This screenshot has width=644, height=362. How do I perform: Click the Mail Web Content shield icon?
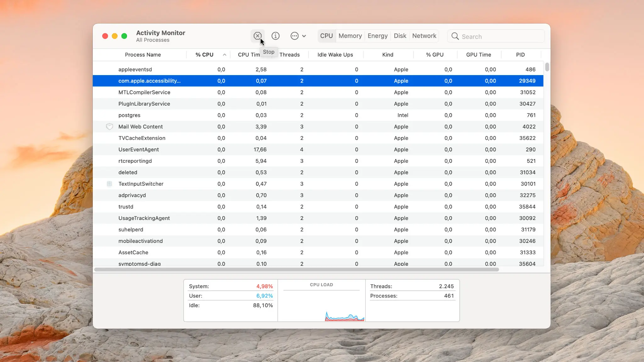pos(109,127)
